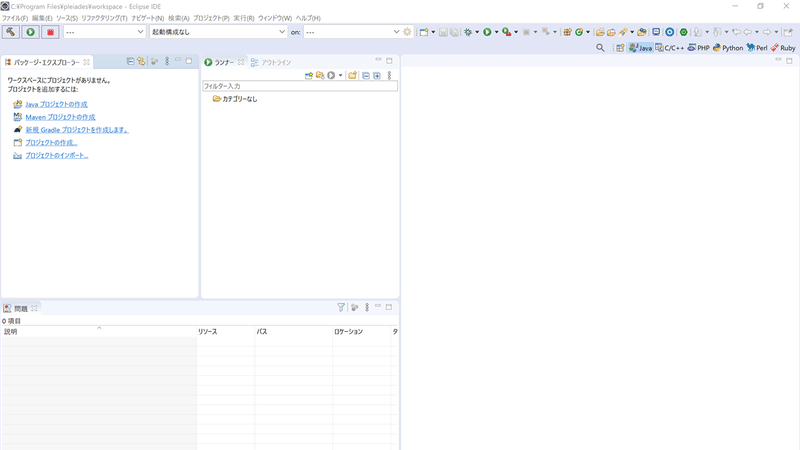800x450 pixels.
Task: Click the magnifier Quick Access search icon
Action: point(600,47)
